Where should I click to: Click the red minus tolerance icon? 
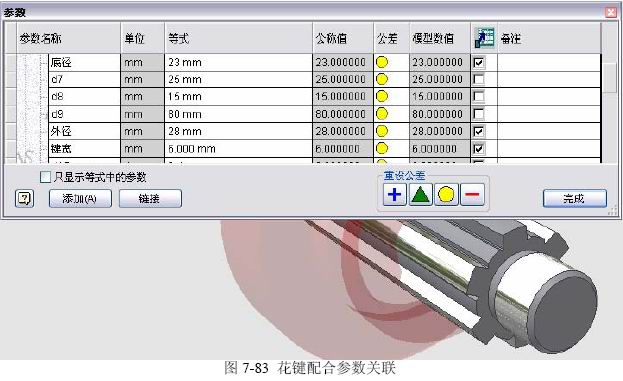[x=472, y=195]
